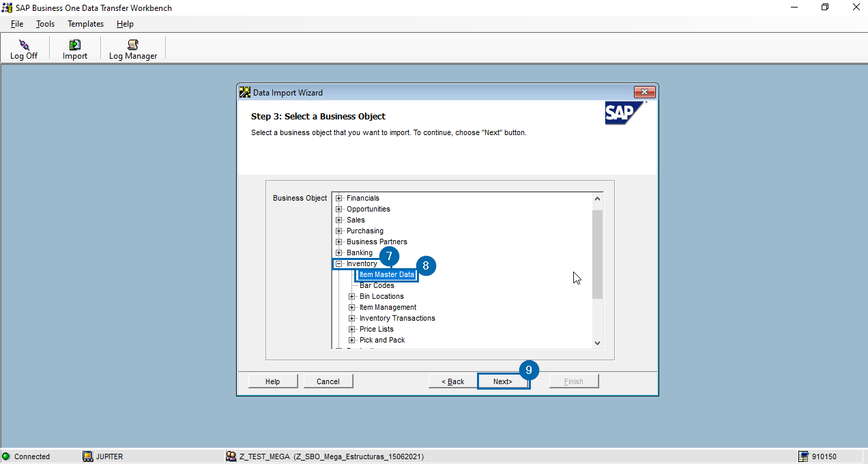868x464 pixels.
Task: Click the JUPITER server icon in status bar
Action: tap(87, 456)
